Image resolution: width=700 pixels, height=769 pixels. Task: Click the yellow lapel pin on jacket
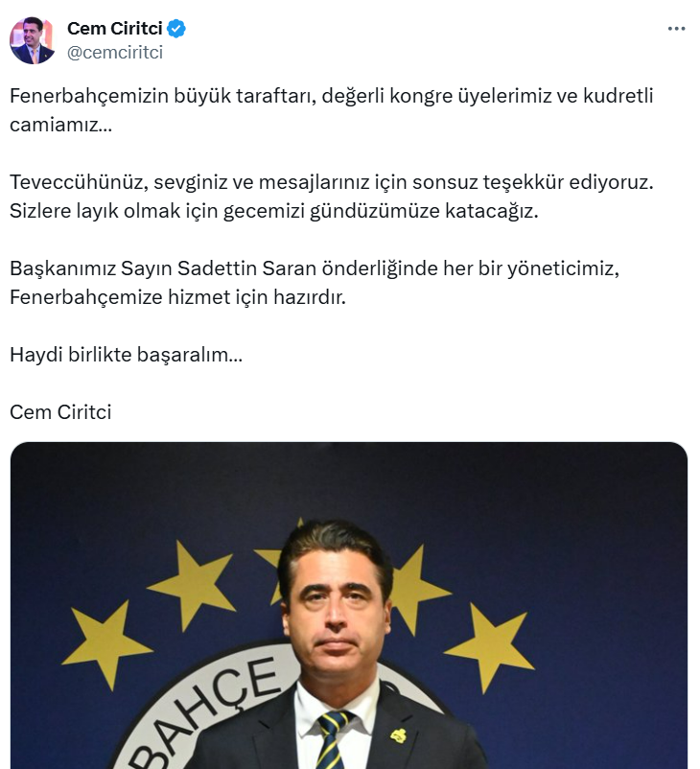pos(398,735)
